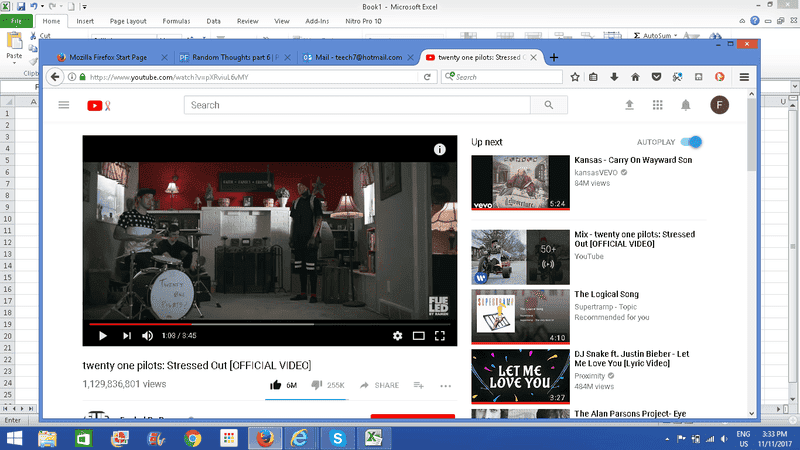
Task: Dislike the video with thumbs down
Action: tap(316, 385)
